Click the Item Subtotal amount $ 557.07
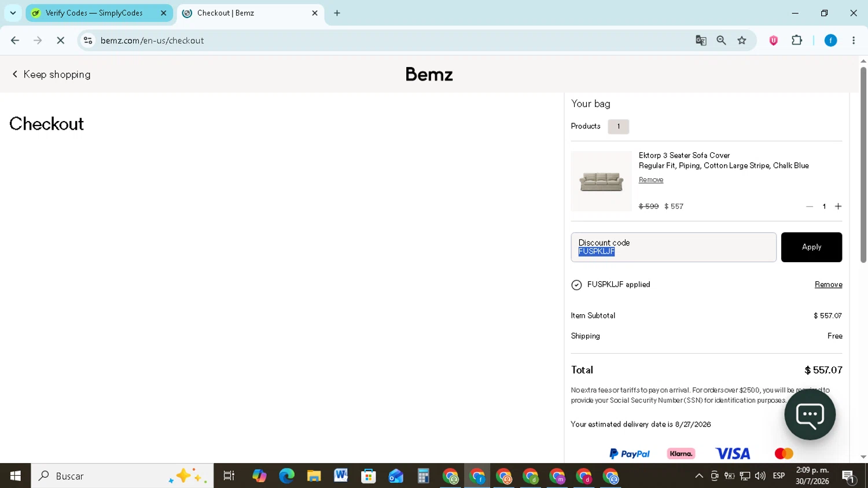Viewport: 868px width, 488px height. point(827,316)
